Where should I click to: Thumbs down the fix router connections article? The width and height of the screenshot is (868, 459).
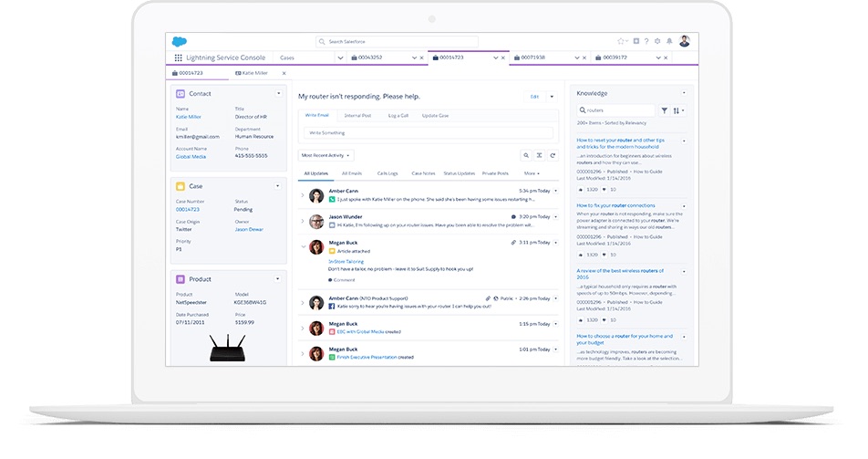(x=604, y=255)
